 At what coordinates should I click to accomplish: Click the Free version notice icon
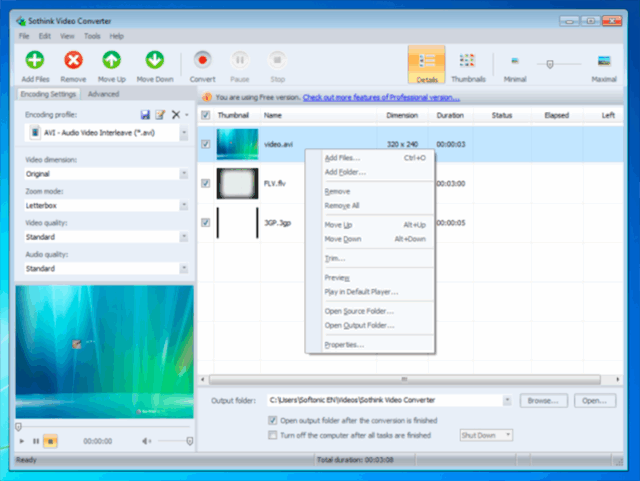(207, 97)
